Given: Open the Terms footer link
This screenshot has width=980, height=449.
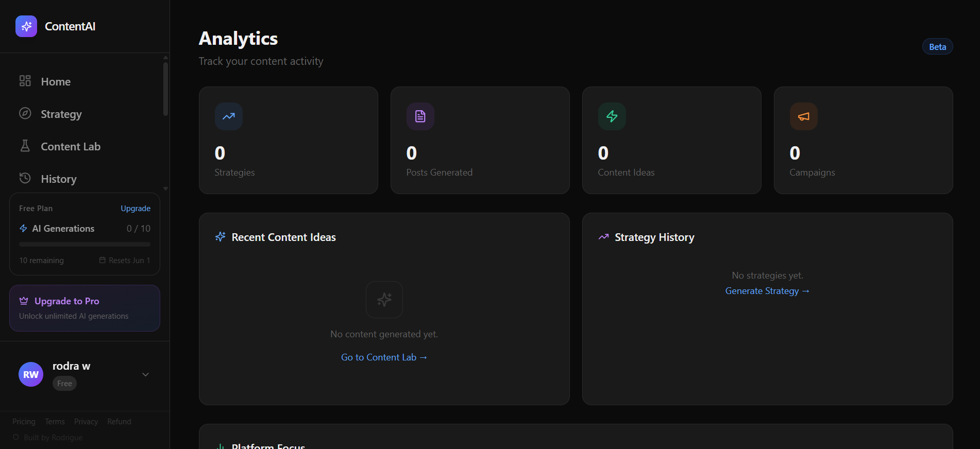Looking at the screenshot, I should (x=55, y=421).
